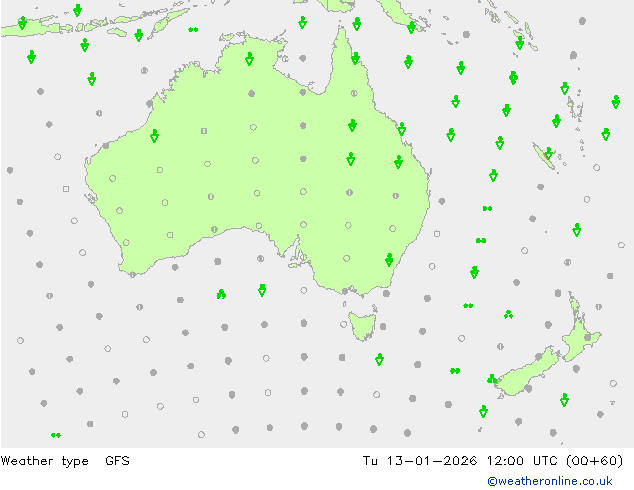Open the weatheronline.co.uk copyright link
Image resolution: width=634 pixels, height=490 pixels.
click(x=550, y=481)
